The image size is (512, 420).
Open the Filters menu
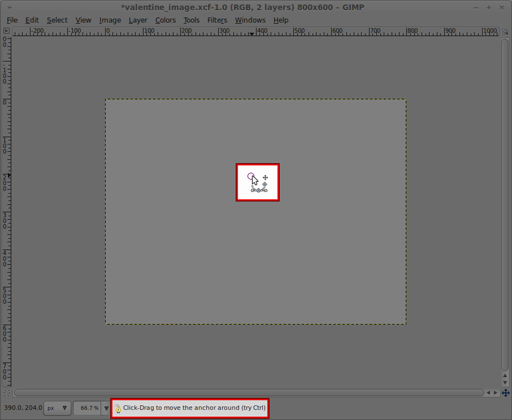pos(217,20)
